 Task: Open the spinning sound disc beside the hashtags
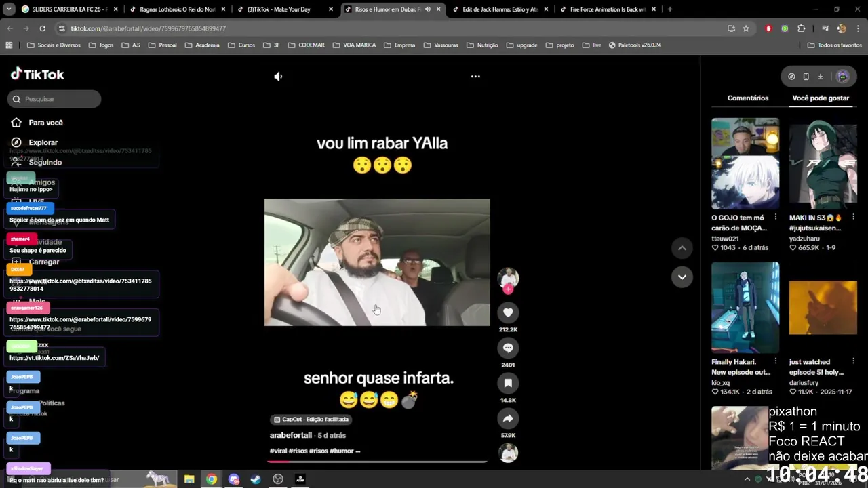[x=508, y=453]
